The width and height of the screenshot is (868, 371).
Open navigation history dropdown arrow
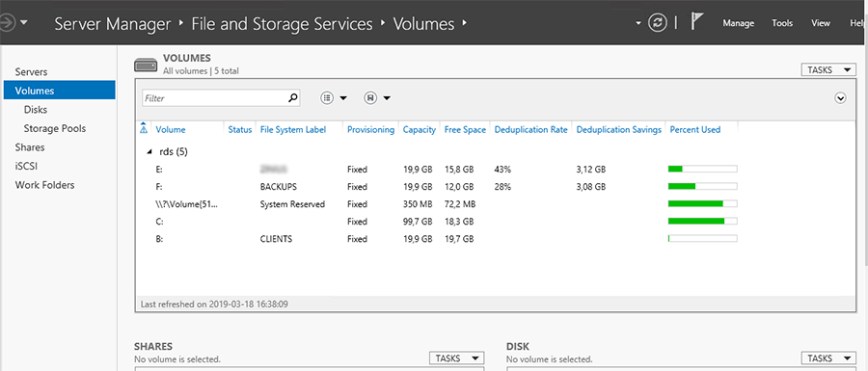[24, 23]
